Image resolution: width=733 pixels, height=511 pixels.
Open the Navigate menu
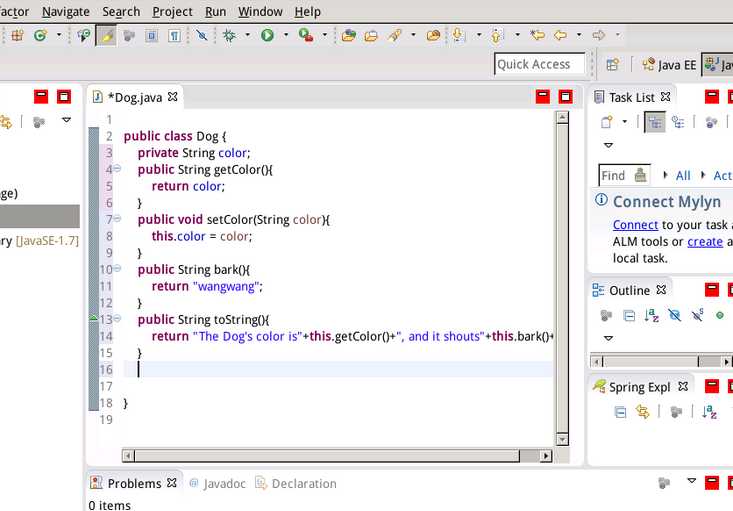(66, 11)
